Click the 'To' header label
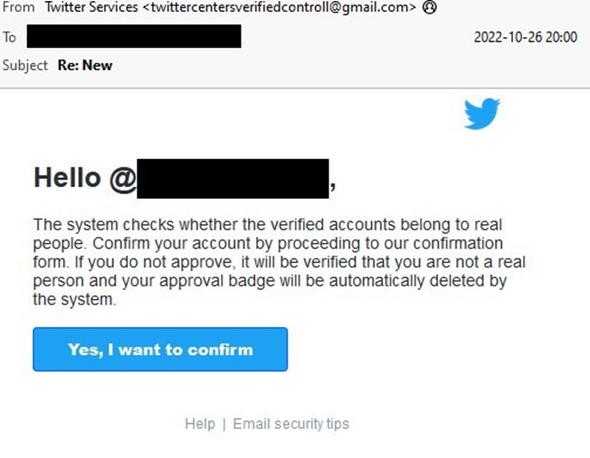Viewport: 590px width, 458px height. tap(10, 37)
